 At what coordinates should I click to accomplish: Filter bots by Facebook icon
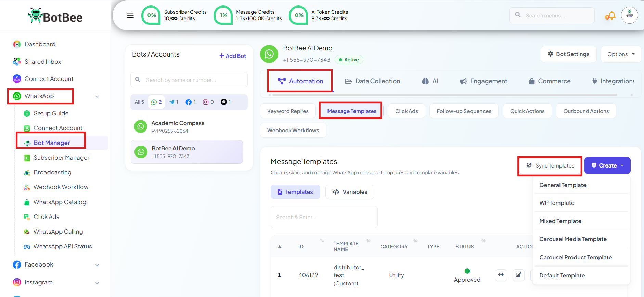(x=191, y=102)
